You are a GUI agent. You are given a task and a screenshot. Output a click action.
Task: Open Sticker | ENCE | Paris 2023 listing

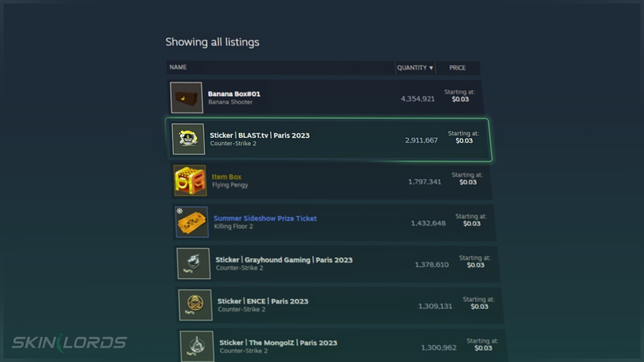pos(263,301)
